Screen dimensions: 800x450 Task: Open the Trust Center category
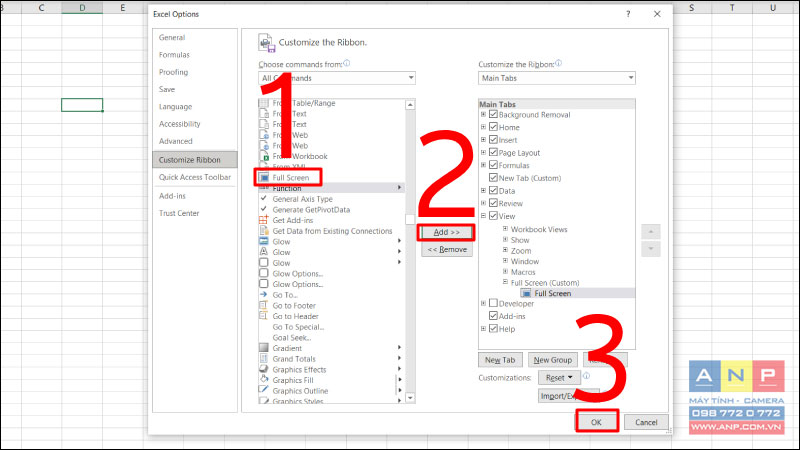tap(179, 213)
